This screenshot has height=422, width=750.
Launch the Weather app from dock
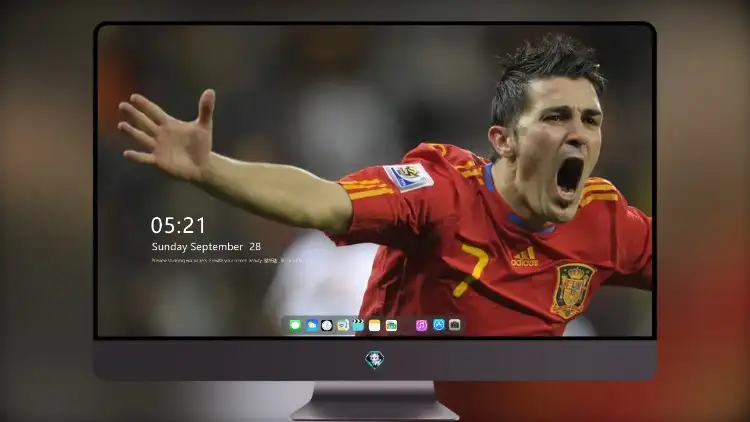(x=312, y=325)
